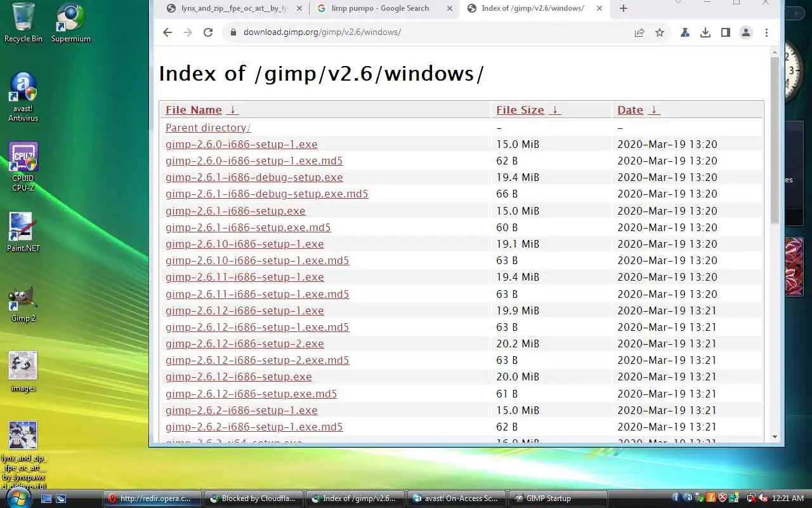
Task: Click the File Name descending arrow
Action: tap(233, 110)
